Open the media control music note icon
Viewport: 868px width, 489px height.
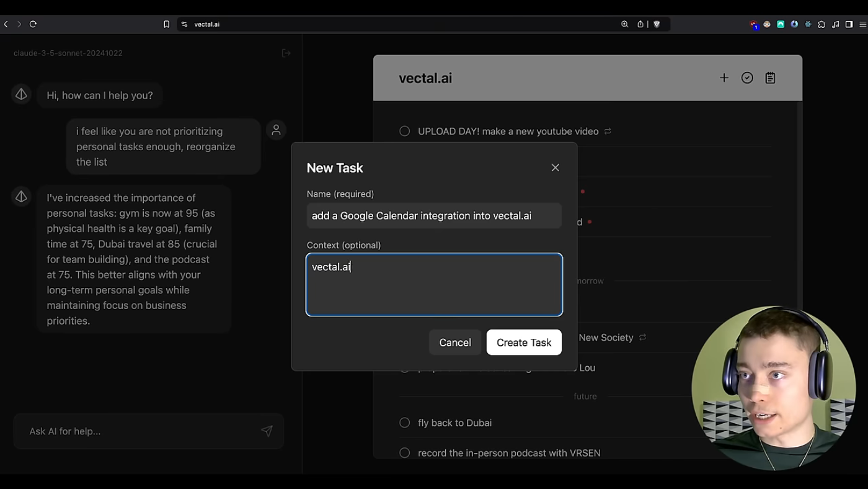(835, 24)
